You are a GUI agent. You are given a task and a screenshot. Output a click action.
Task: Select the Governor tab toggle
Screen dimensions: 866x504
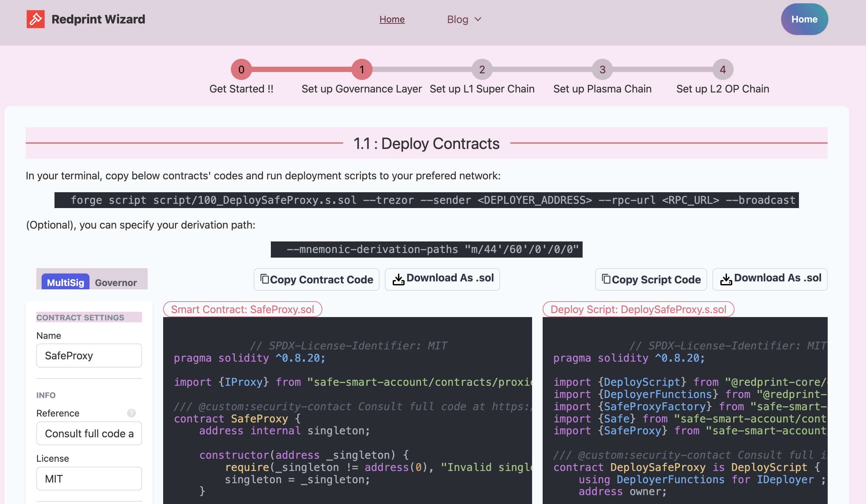pos(115,282)
